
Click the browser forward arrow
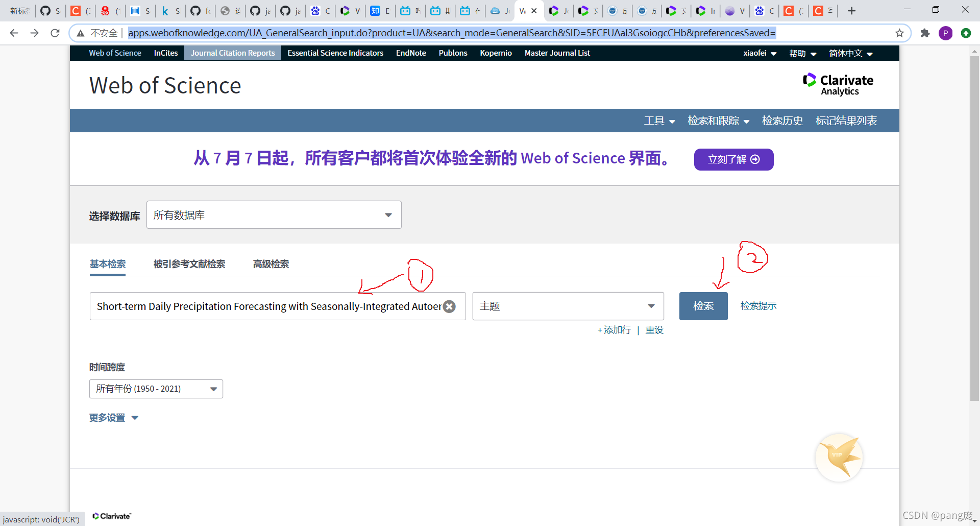point(34,33)
